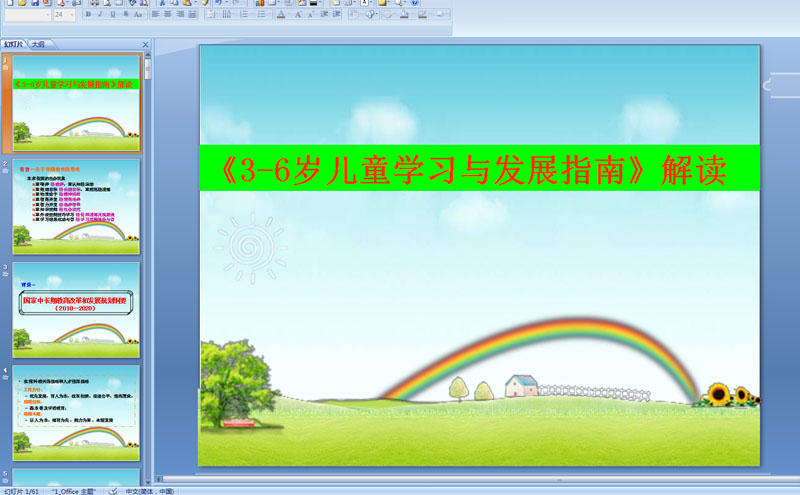Click the Format Painter brush icon
The width and height of the screenshot is (800, 495).
[205, 3]
